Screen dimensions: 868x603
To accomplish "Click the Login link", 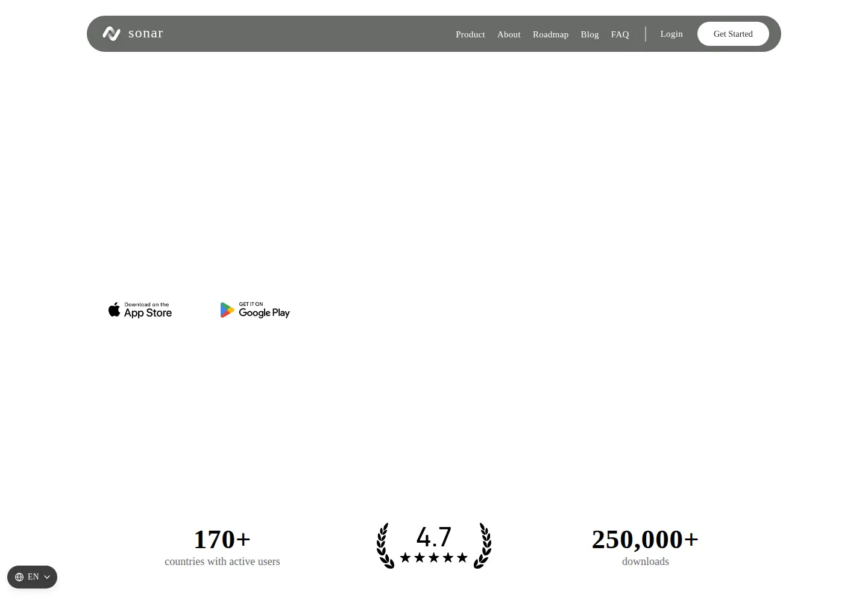I will 671,34.
